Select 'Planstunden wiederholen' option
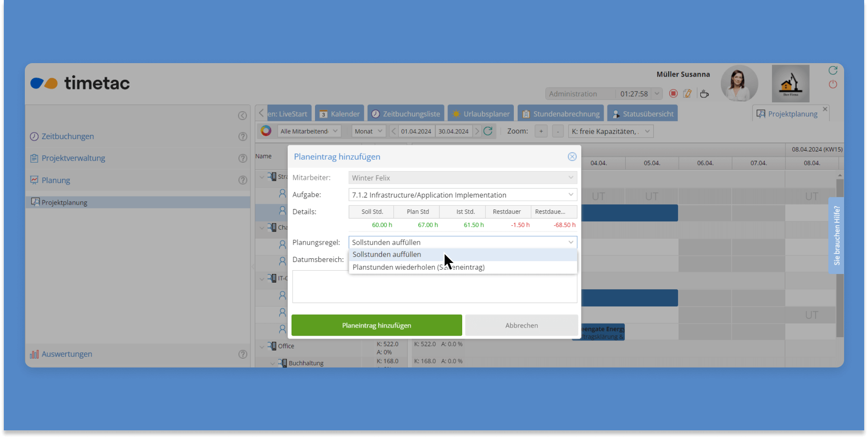868x438 pixels. pyautogui.click(x=418, y=267)
